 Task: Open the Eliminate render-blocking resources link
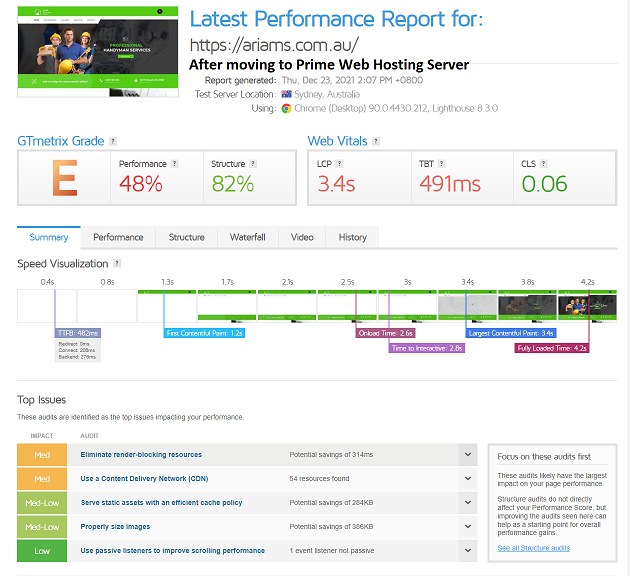click(x=141, y=454)
